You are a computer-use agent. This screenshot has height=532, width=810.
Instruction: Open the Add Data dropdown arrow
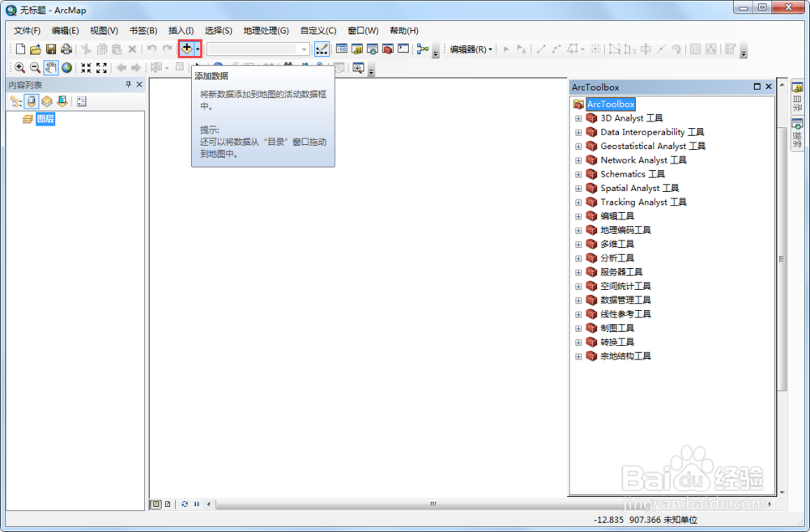point(198,49)
